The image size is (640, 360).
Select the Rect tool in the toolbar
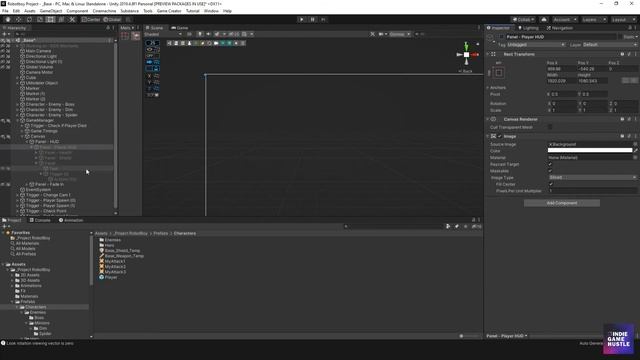click(51, 19)
